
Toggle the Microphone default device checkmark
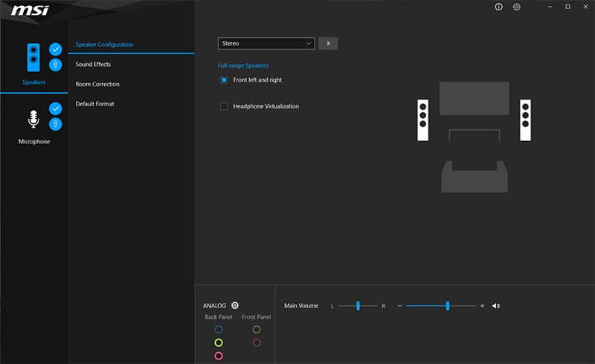coord(55,108)
